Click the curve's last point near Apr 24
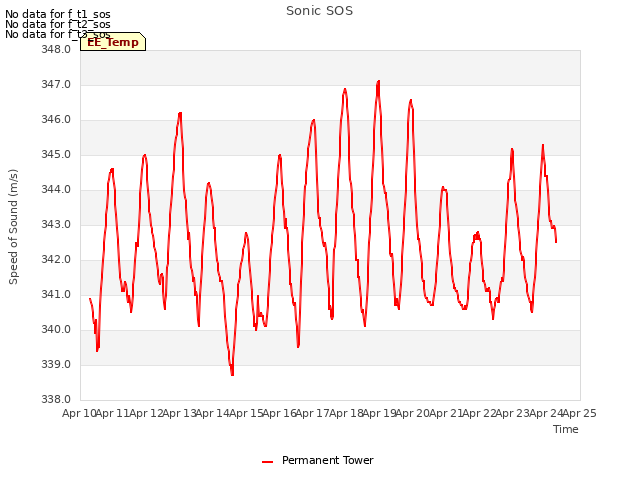 (x=556, y=242)
